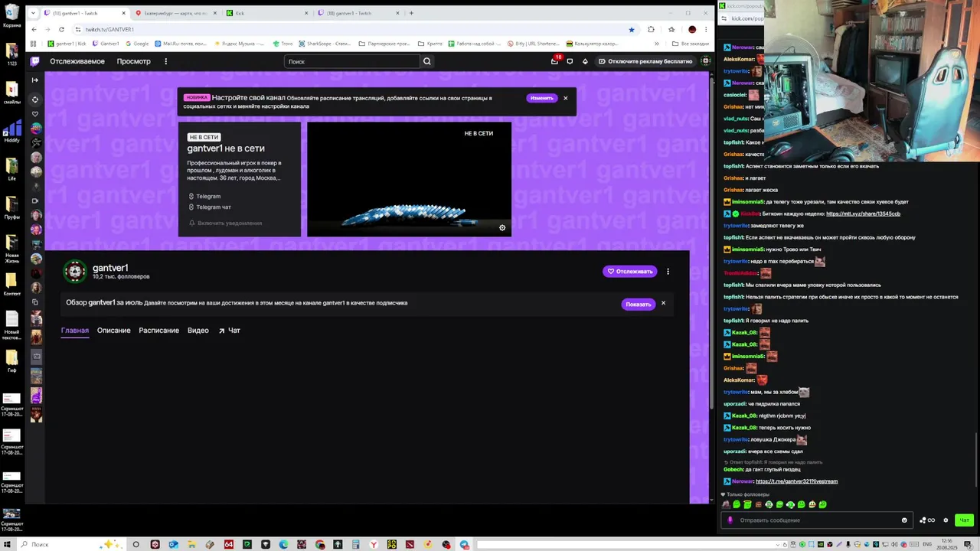
Task: Open the three-dot menu next to Просмотр
Action: (x=165, y=61)
